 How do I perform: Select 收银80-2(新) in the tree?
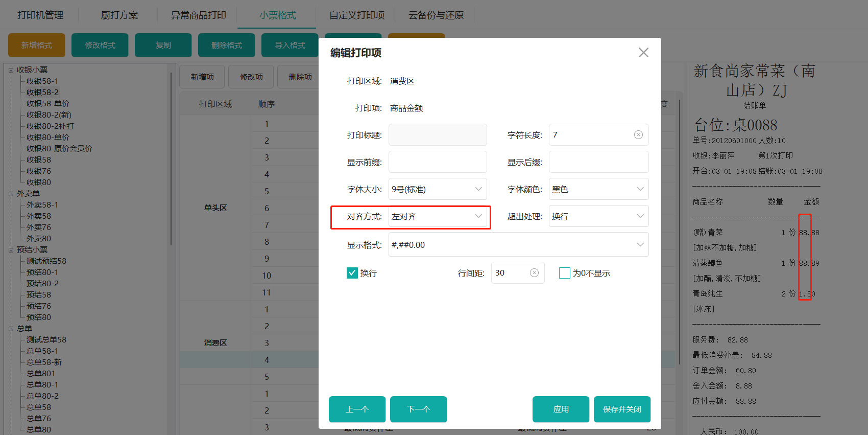pos(49,115)
